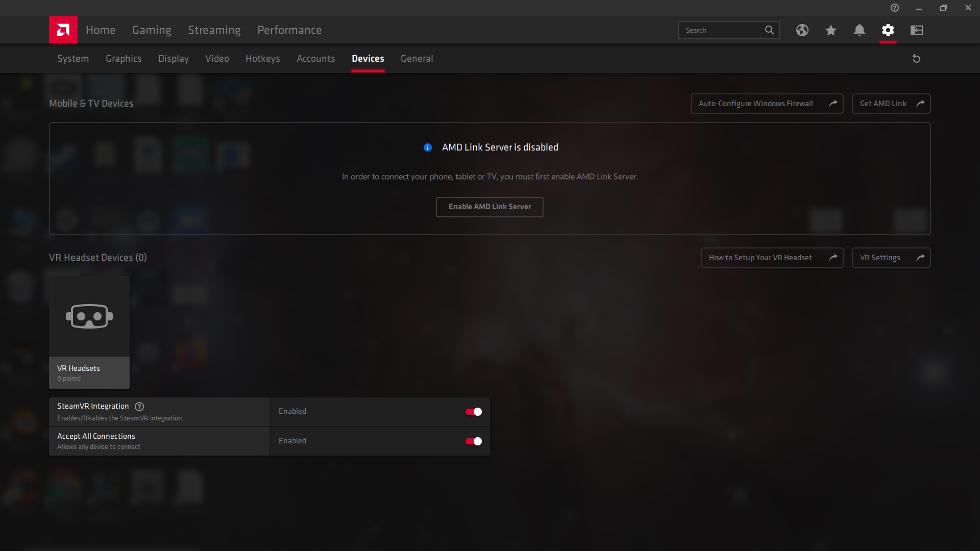Click Auto-Configure Windows Firewall button

coord(767,104)
